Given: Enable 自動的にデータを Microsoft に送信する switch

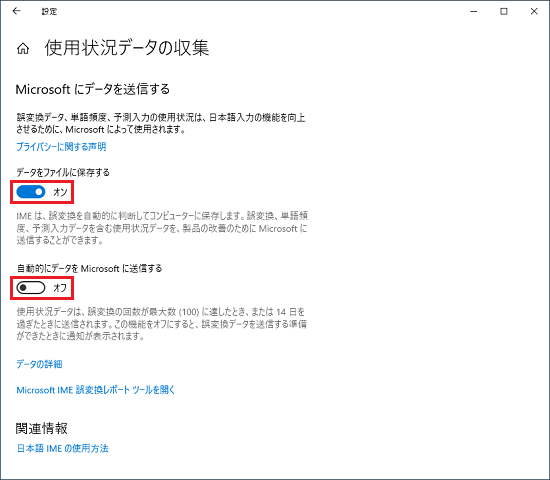Looking at the screenshot, I should (31, 288).
